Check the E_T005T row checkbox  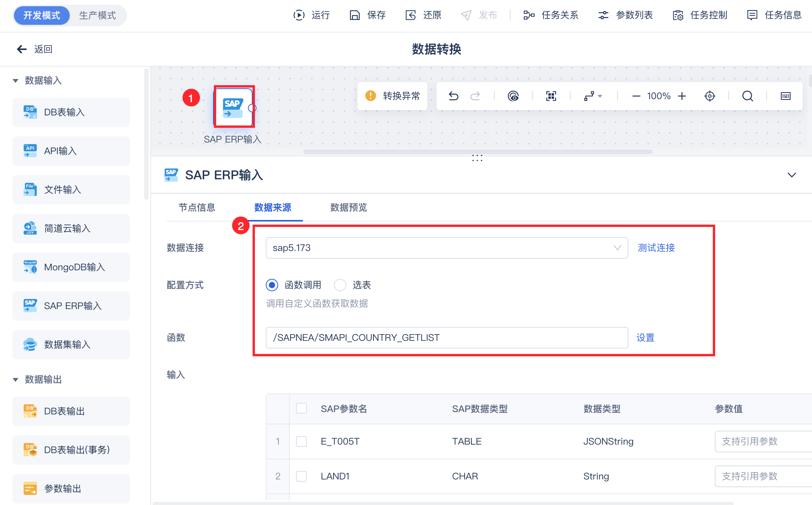click(301, 441)
